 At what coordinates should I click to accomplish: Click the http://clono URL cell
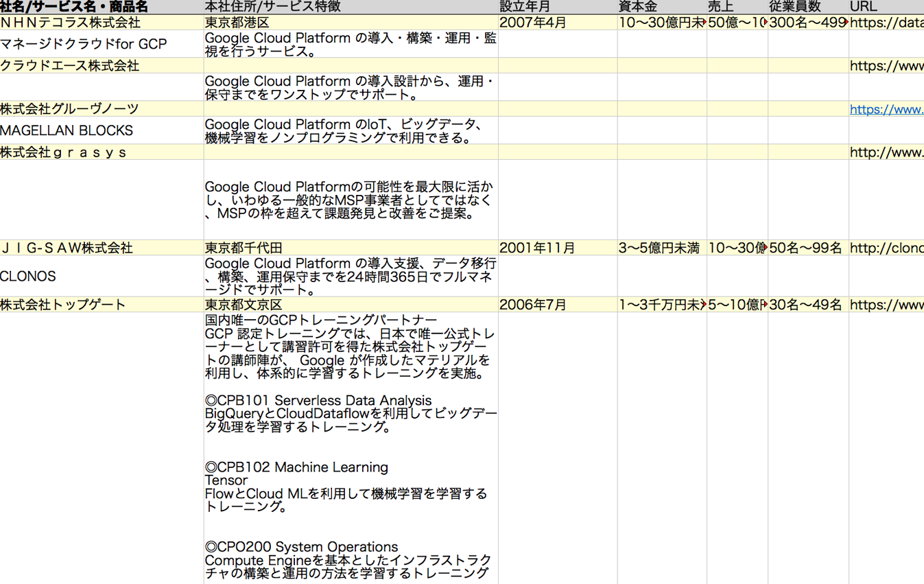pos(886,248)
